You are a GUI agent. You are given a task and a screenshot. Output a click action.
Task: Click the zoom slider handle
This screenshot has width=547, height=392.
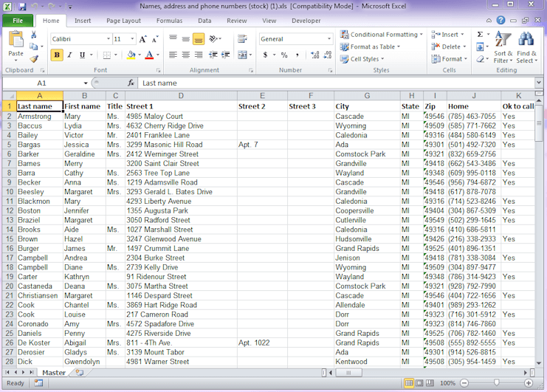point(496,383)
